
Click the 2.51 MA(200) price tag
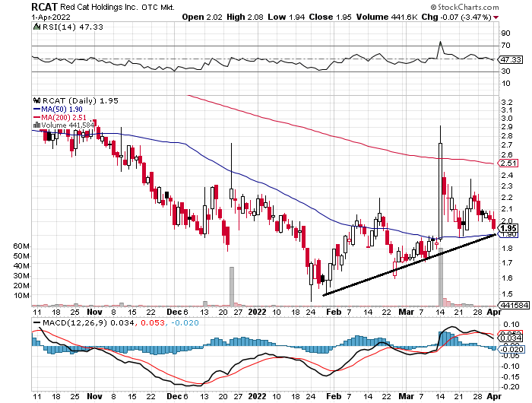pyautogui.click(x=508, y=163)
